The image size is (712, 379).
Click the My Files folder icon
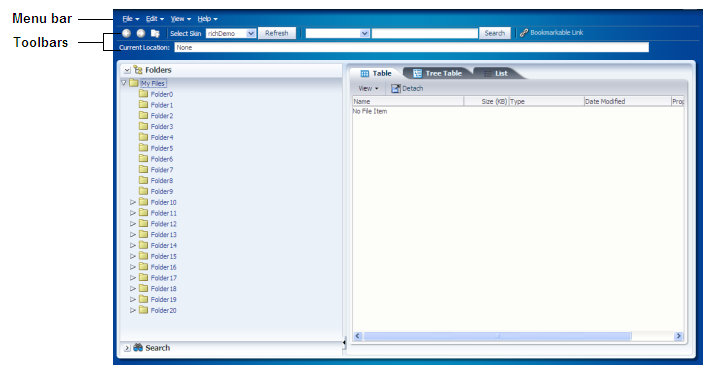click(x=134, y=83)
